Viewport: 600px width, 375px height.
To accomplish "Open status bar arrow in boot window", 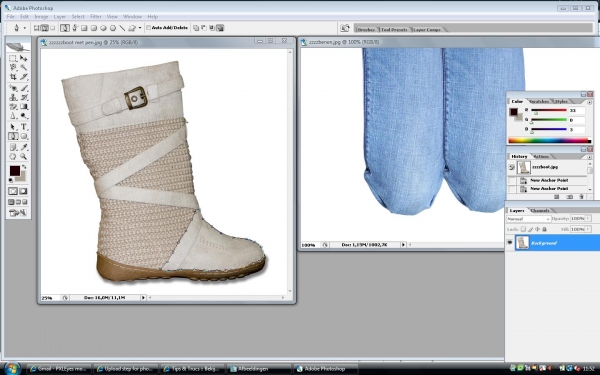I will coord(143,297).
